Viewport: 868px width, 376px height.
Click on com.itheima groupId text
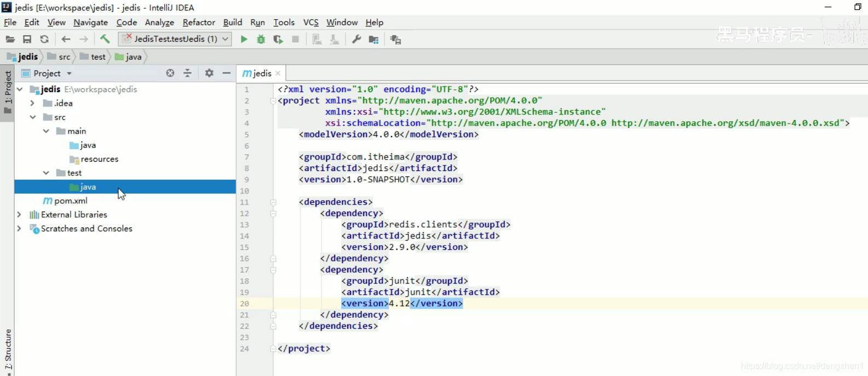pyautogui.click(x=376, y=157)
